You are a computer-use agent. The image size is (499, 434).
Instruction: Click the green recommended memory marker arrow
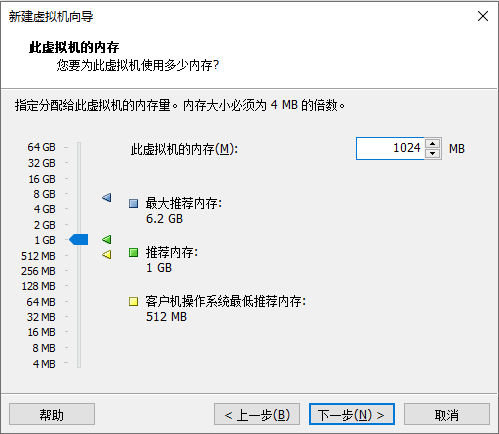[107, 239]
